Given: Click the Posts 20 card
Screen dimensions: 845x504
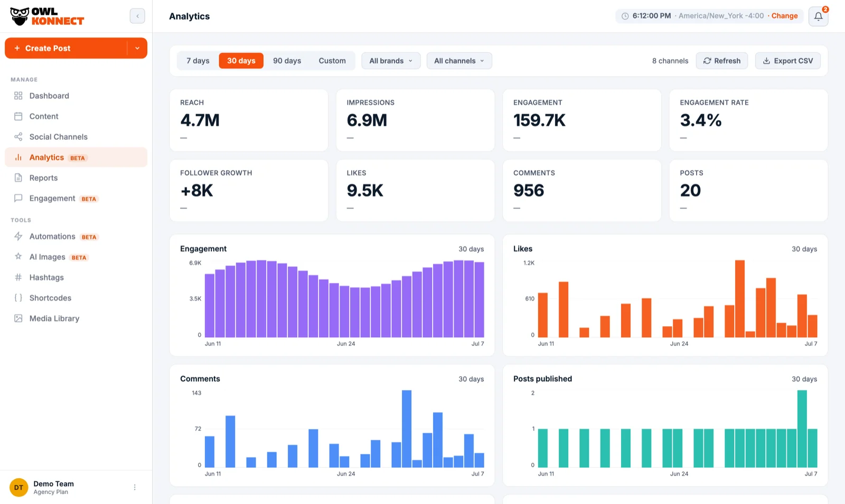Looking at the screenshot, I should [x=748, y=191].
